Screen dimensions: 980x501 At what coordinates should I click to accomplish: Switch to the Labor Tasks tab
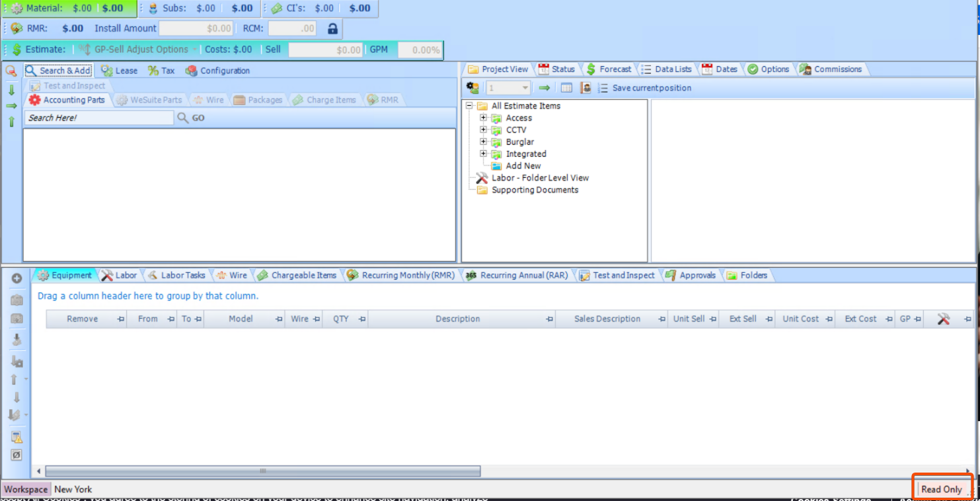pos(176,276)
